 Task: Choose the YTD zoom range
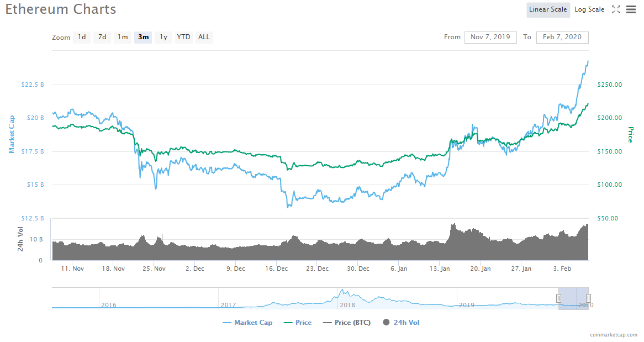click(183, 37)
